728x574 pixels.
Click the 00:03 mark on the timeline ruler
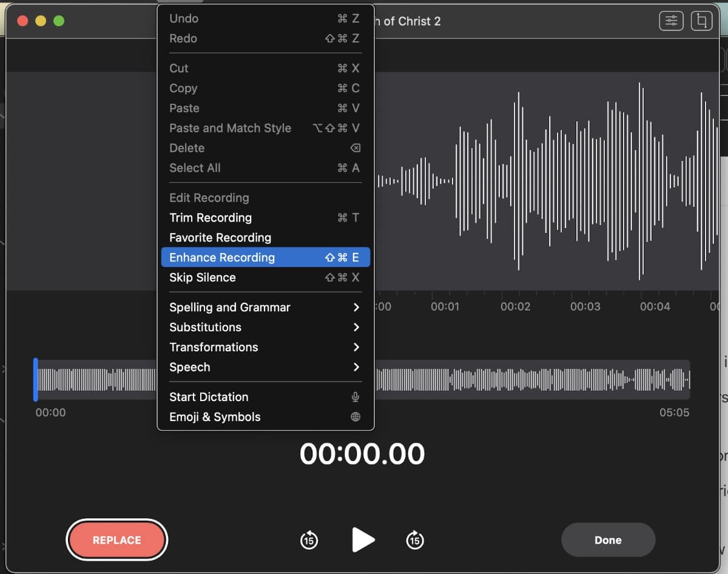[x=585, y=307]
